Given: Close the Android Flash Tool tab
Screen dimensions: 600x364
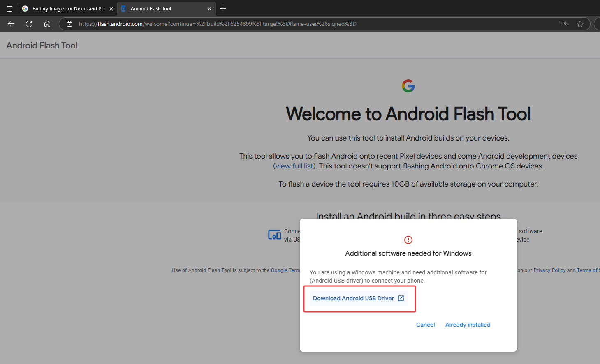Looking at the screenshot, I should pyautogui.click(x=209, y=9).
